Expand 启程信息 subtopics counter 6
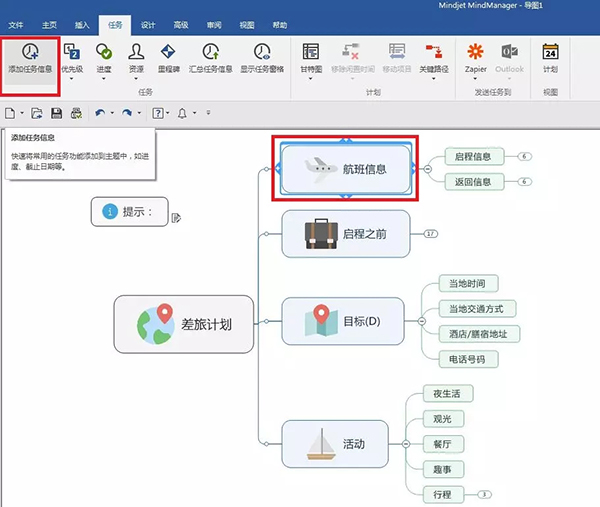Viewport: 600px width, 507px height. 525,157
